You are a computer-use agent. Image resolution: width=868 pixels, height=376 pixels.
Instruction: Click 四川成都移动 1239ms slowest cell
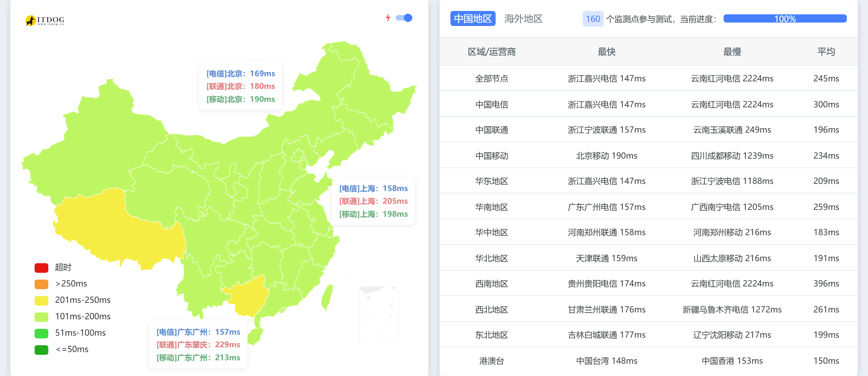tap(732, 156)
